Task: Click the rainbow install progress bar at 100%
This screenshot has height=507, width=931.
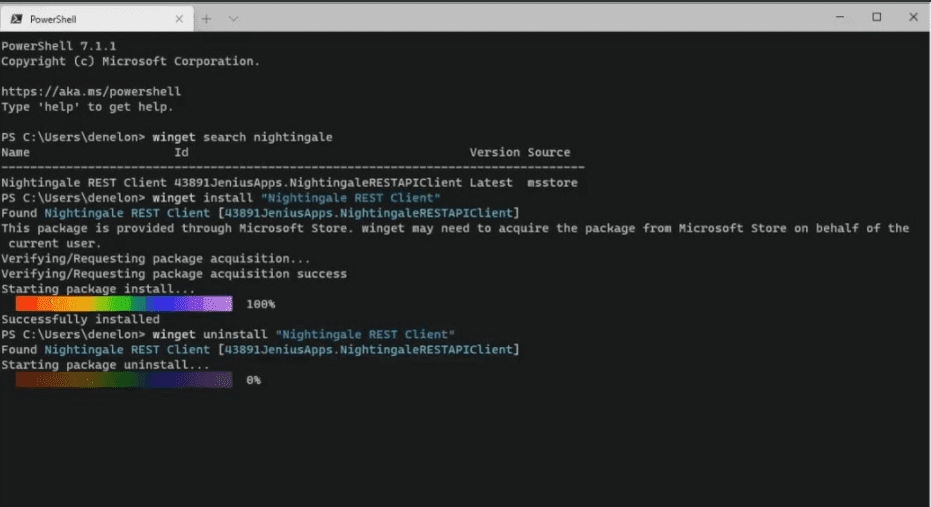Action: [124, 303]
